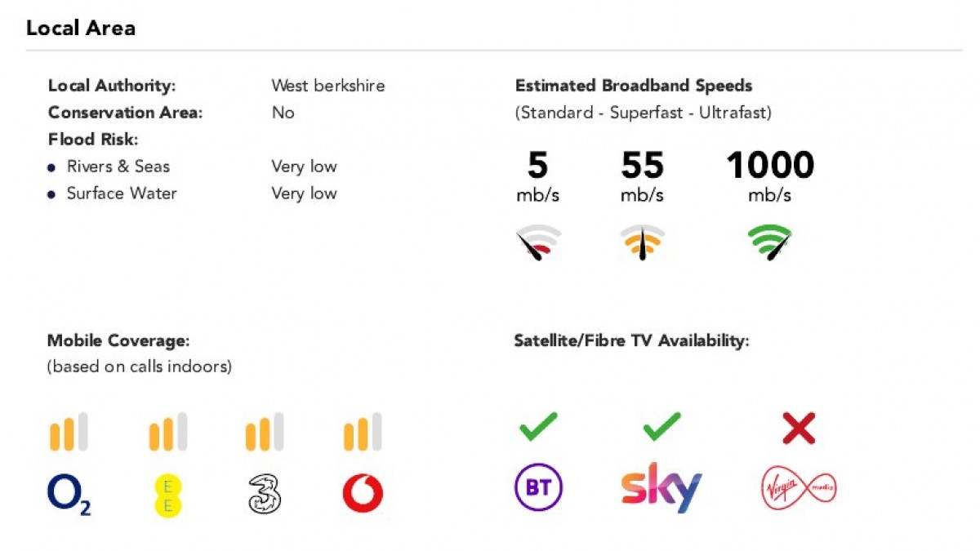
Task: Click the orange Superfast speed gauge
Action: point(642,242)
